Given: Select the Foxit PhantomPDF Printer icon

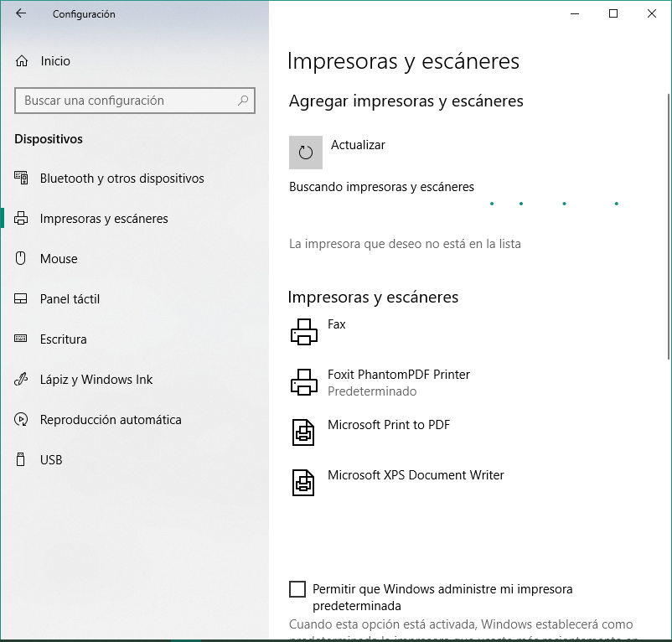Looking at the screenshot, I should tap(303, 382).
